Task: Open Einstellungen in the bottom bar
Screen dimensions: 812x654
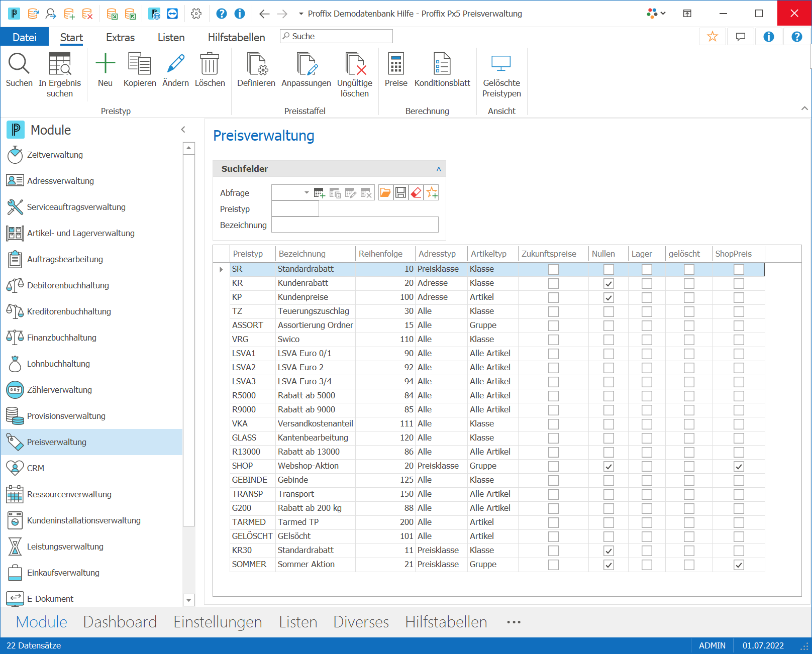Action: [218, 622]
